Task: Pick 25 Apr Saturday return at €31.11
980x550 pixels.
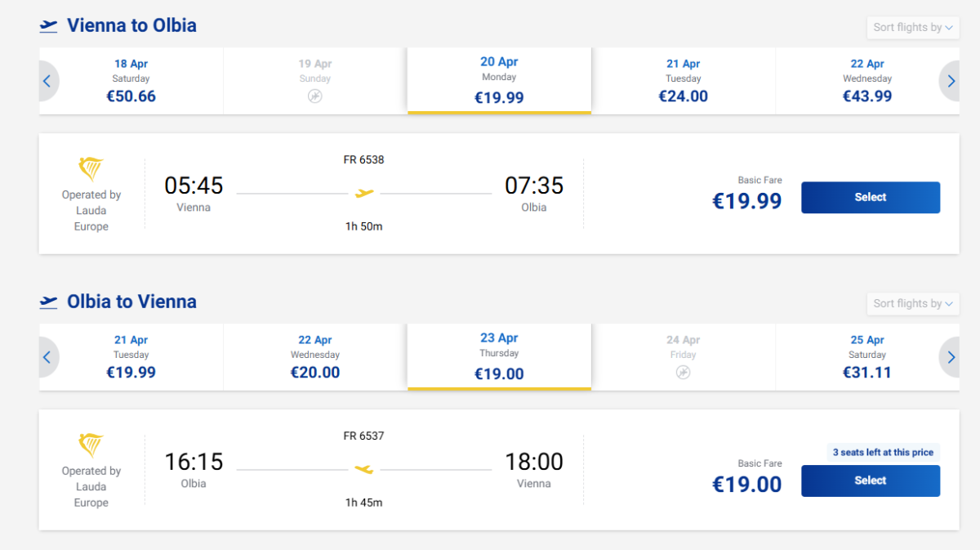Action: click(867, 356)
